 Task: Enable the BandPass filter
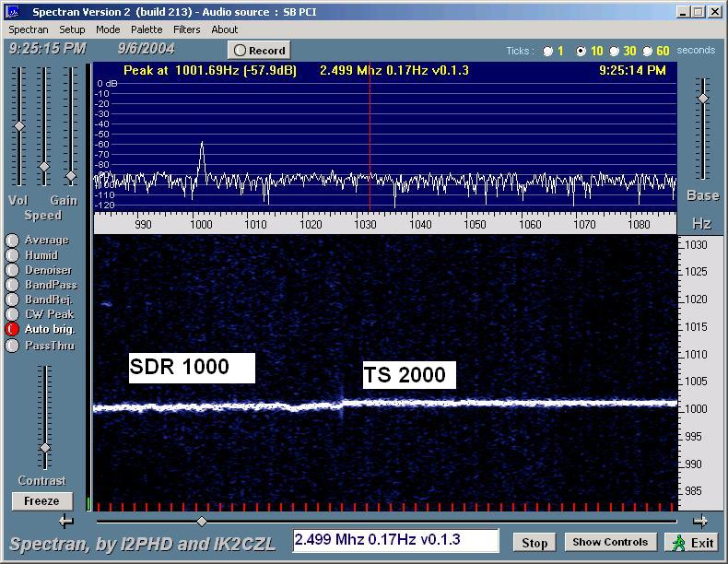click(x=13, y=285)
